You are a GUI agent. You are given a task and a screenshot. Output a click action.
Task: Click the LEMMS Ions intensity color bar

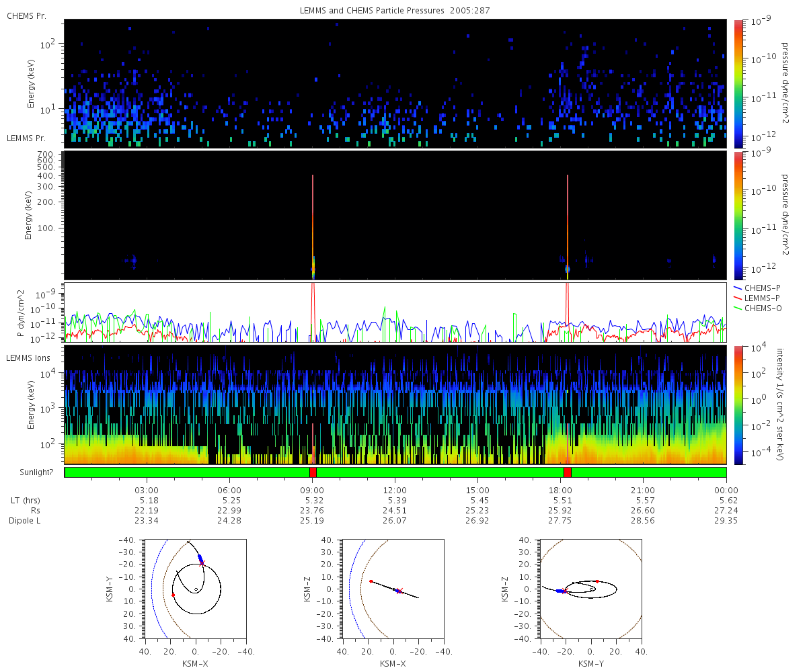coord(738,405)
